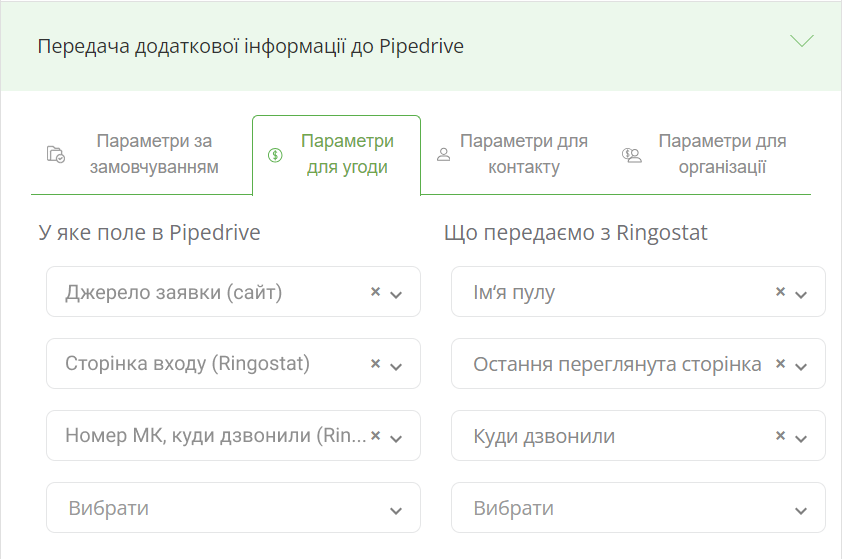Clear 'Остання переглянута сторінка' selection
Viewport: 842px width, 559px height.
(x=780, y=364)
